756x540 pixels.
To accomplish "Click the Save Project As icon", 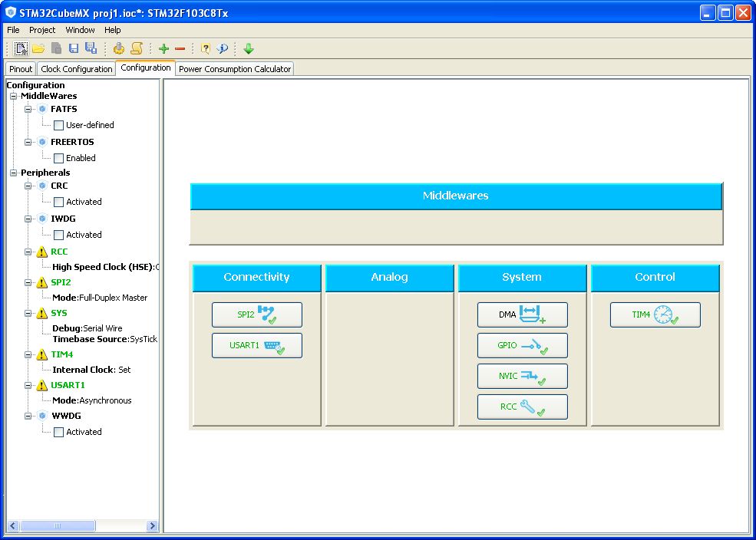I will pyautogui.click(x=91, y=48).
